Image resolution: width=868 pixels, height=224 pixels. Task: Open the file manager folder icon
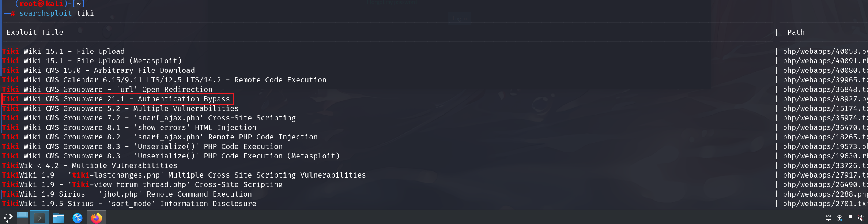click(x=58, y=218)
